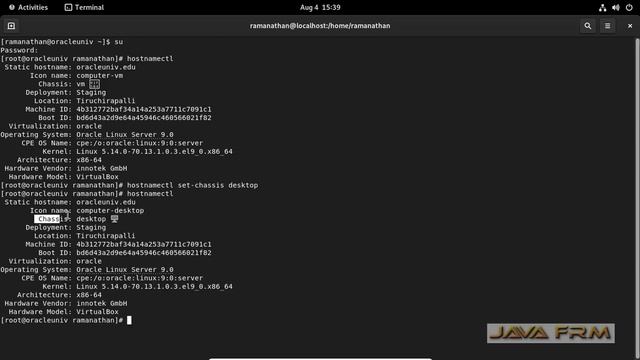
Task: Click the 'hostnamectl set-chassis desktop' command text
Action: (192, 185)
